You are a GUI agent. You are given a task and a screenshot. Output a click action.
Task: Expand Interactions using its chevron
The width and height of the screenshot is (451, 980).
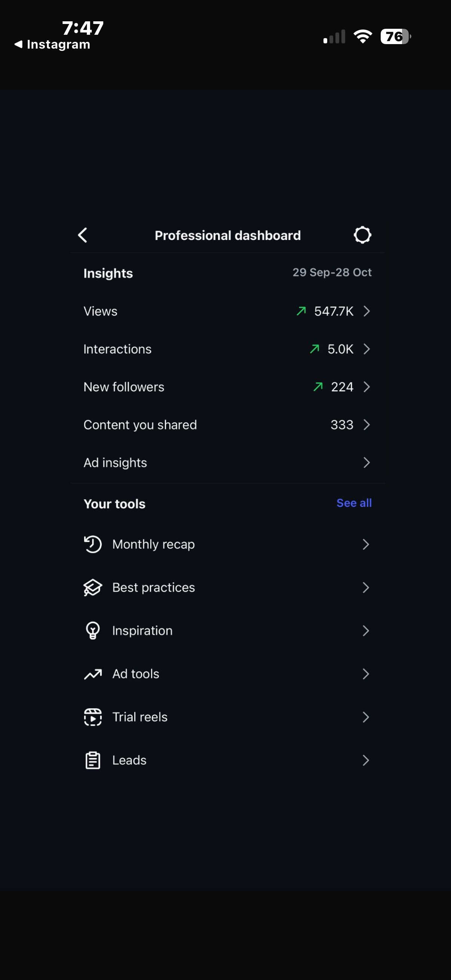(366, 349)
